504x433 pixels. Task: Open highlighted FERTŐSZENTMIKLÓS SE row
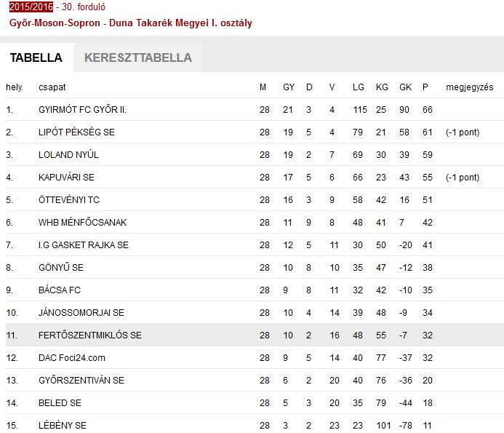89,335
